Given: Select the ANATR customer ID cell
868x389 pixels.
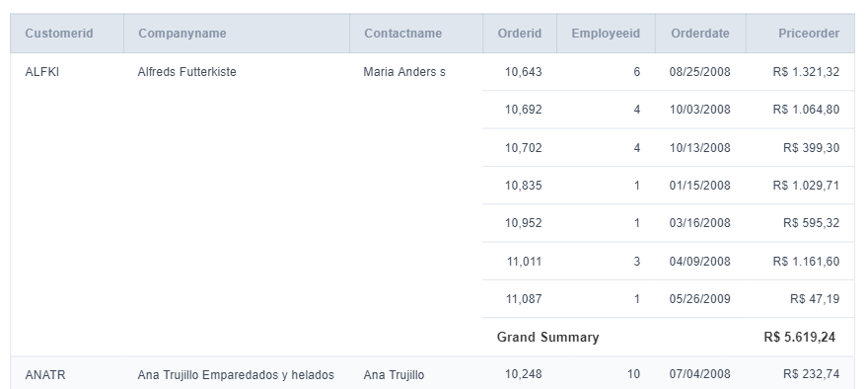Looking at the screenshot, I should point(45,375).
